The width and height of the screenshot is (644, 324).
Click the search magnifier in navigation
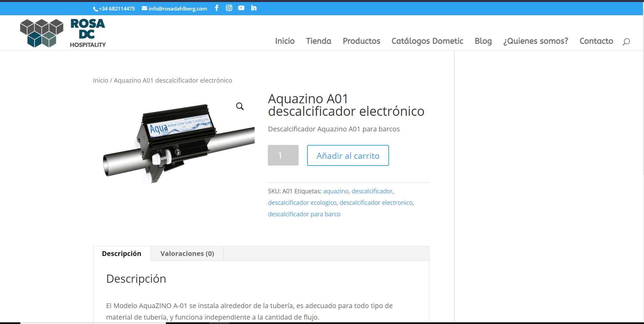click(x=626, y=42)
